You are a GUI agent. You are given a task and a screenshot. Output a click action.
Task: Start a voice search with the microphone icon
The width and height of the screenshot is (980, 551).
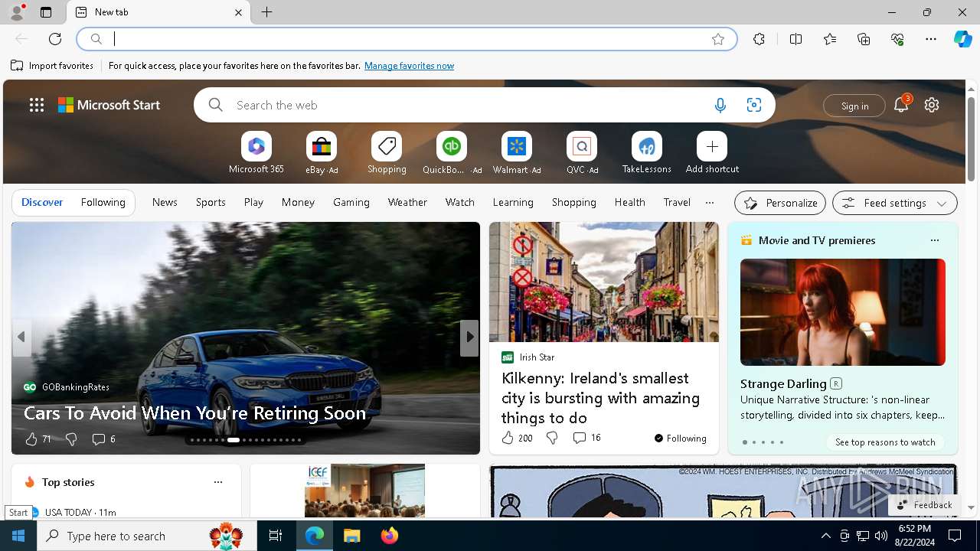click(720, 106)
